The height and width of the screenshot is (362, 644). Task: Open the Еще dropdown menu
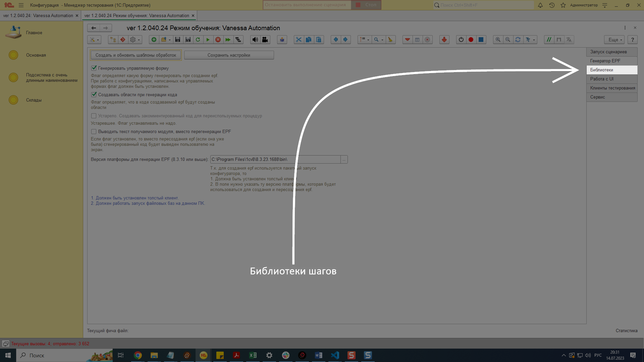(614, 40)
